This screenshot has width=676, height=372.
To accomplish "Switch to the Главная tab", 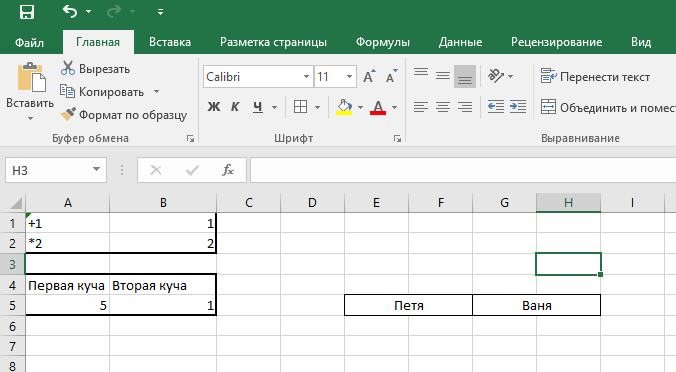I will click(x=98, y=42).
